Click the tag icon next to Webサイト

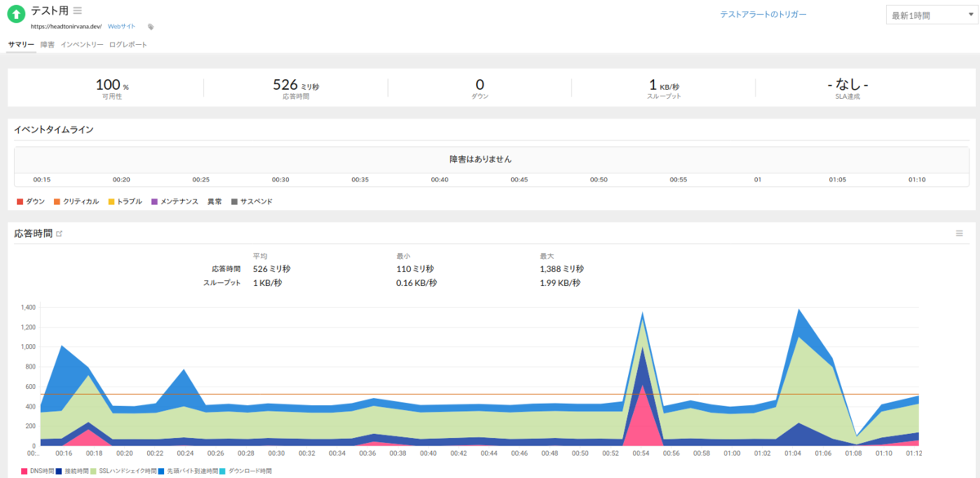point(150,26)
